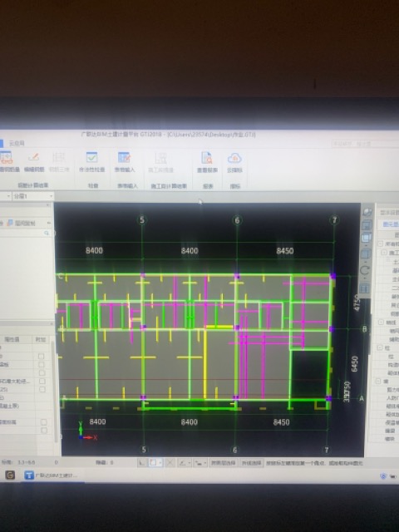This screenshot has width=399, height=532.
Task: Tick the checkbox beside 碎石最大粒径 property row
Action: pos(42,381)
